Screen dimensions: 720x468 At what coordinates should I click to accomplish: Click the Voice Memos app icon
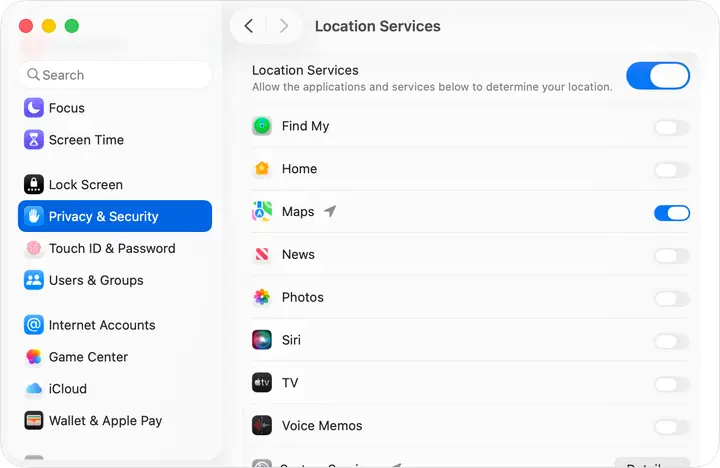262,426
